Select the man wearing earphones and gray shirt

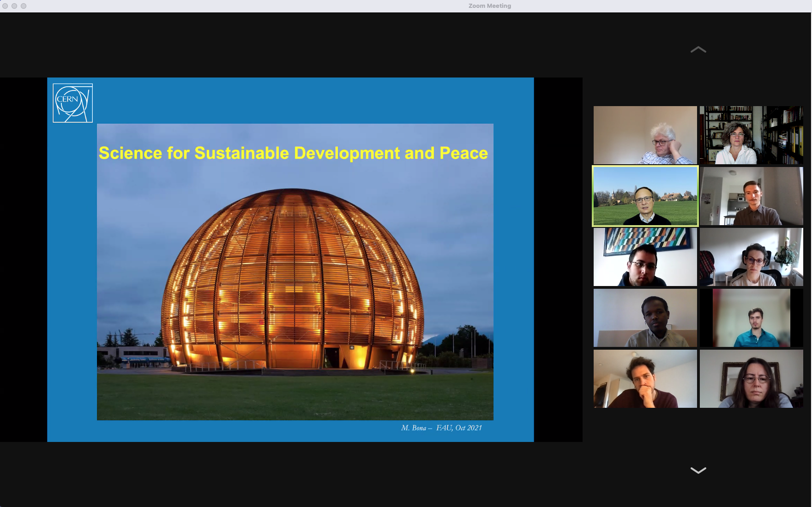(x=645, y=318)
